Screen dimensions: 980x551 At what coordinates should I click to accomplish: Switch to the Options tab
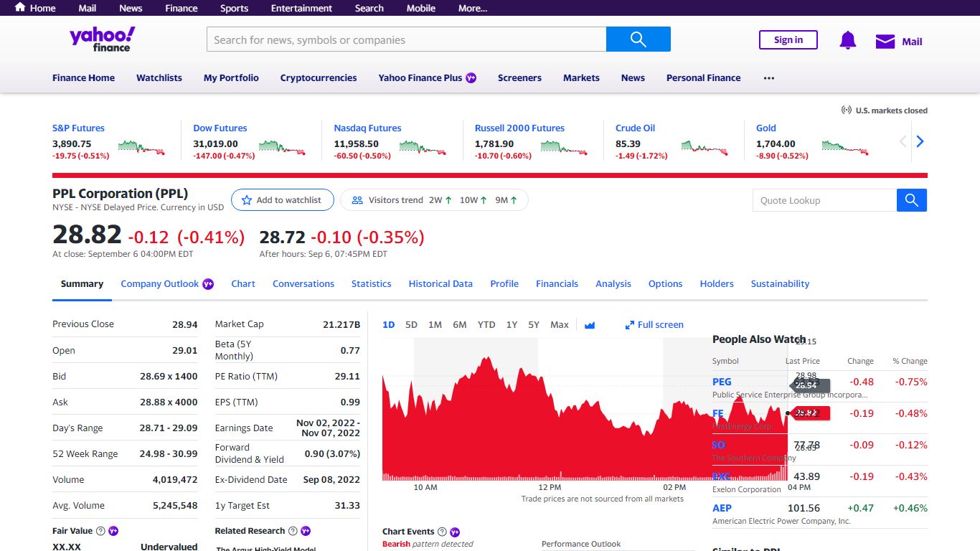[x=665, y=283]
